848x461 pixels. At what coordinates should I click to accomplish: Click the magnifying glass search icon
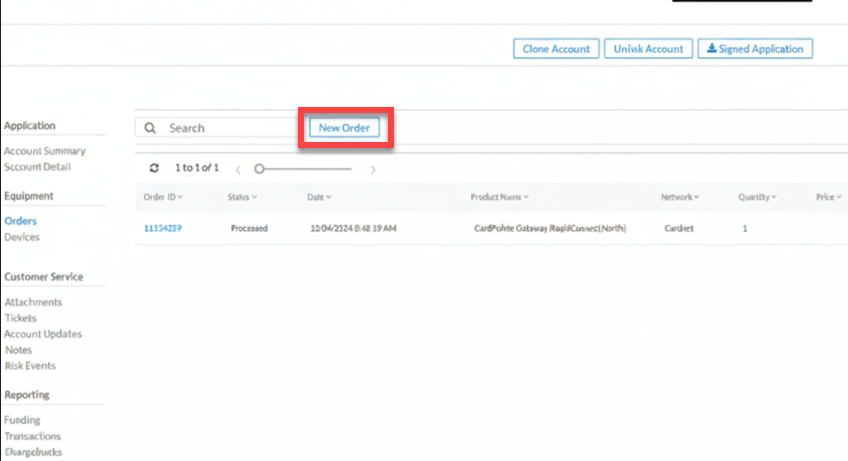151,128
